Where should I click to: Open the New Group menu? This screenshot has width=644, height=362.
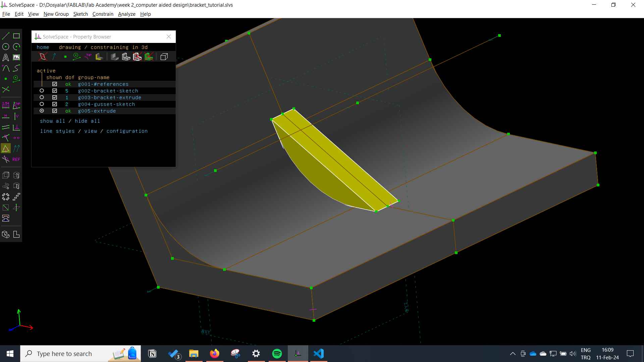(x=56, y=14)
